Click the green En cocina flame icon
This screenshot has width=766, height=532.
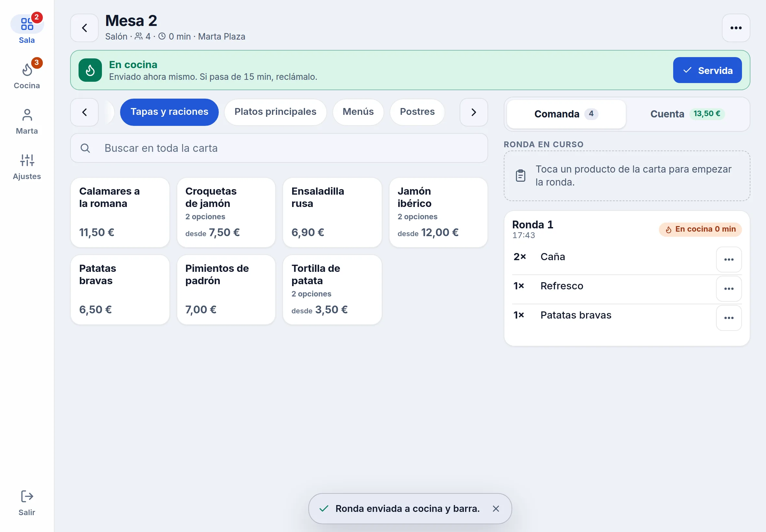coord(90,70)
